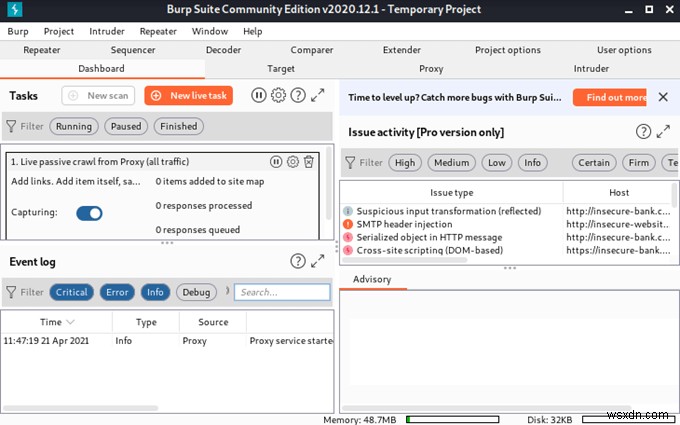Viewport: 680px width, 425px height.
Task: Expand the Event log panel
Action: click(318, 261)
